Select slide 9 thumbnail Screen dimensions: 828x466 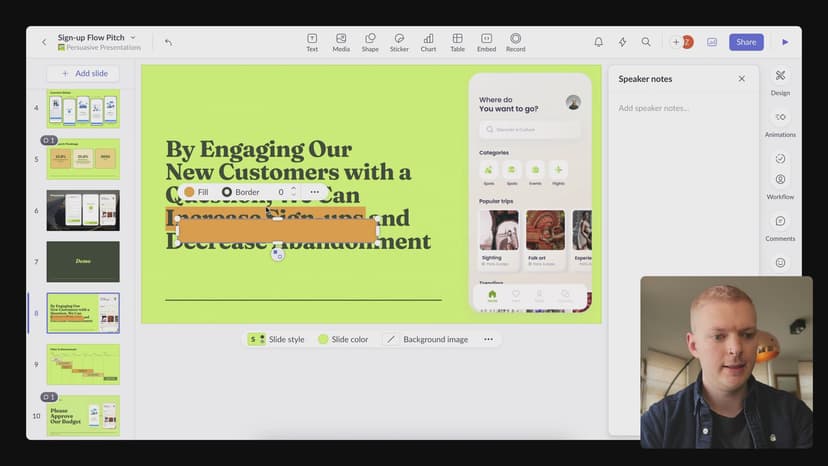tap(83, 364)
